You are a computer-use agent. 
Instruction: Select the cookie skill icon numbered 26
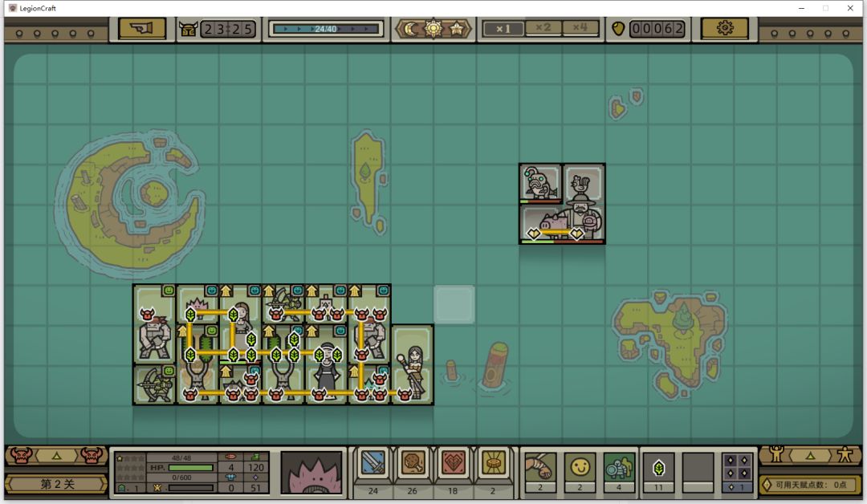413,462
